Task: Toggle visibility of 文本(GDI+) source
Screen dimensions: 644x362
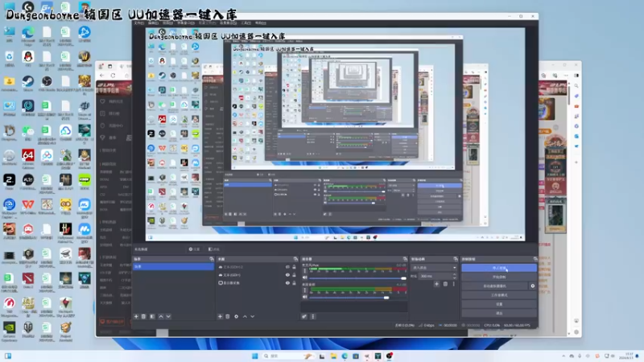Action: pyautogui.click(x=287, y=275)
